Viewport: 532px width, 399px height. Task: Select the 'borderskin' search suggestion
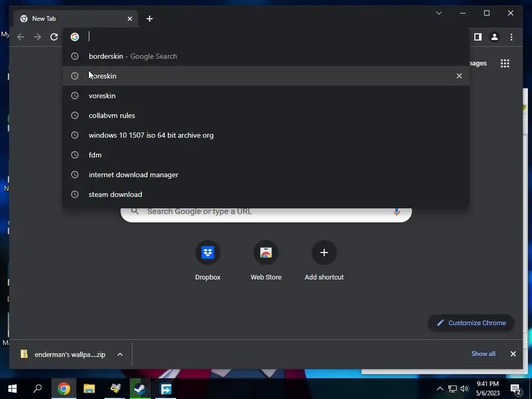(x=266, y=56)
